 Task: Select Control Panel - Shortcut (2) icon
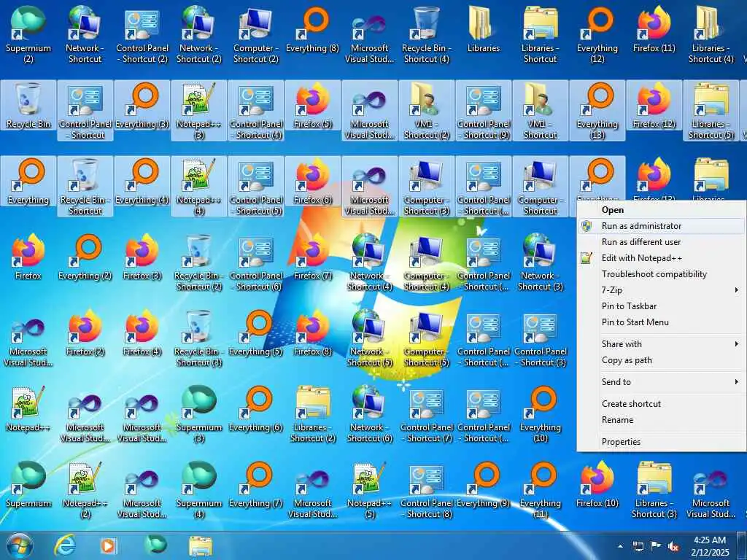(x=142, y=34)
